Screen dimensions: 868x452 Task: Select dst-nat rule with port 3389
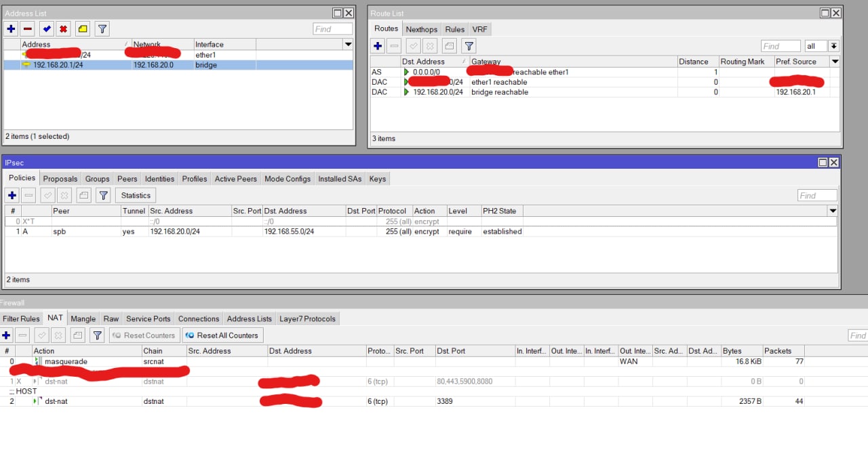pos(401,401)
